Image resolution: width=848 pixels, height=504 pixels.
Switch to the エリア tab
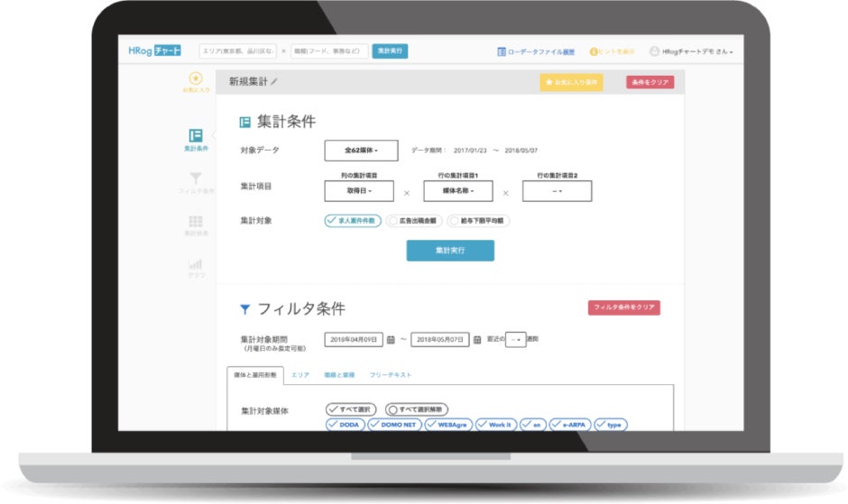300,375
